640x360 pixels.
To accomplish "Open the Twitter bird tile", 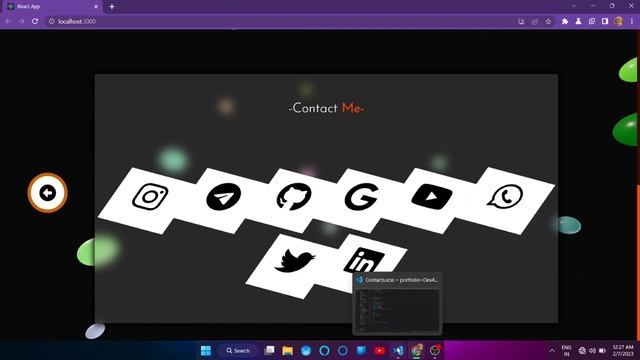I will [295, 261].
